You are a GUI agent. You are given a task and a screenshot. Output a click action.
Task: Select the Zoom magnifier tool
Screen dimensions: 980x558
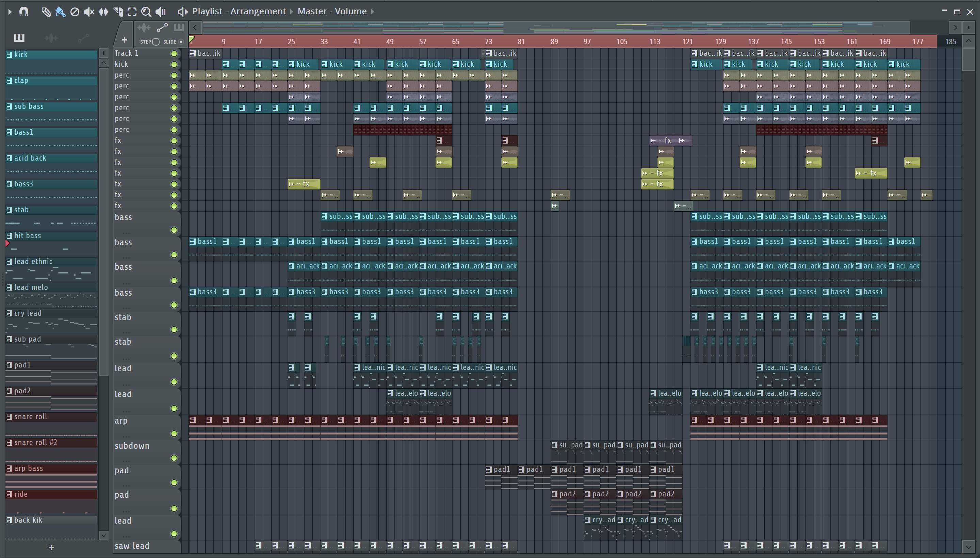coord(146,12)
